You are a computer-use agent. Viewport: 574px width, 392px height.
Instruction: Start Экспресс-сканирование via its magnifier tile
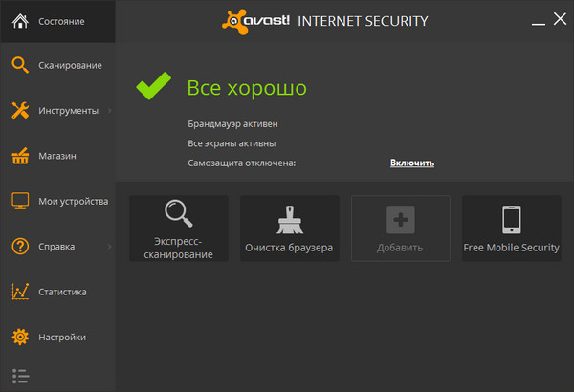pos(179,229)
